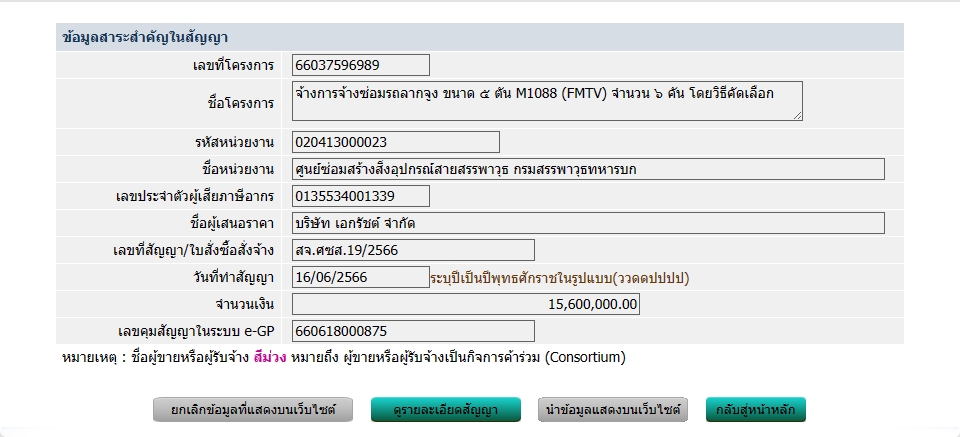Image resolution: width=960 pixels, height=437 pixels.
Task: Click the tax ID field 0135534001339
Action: pyautogui.click(x=361, y=196)
